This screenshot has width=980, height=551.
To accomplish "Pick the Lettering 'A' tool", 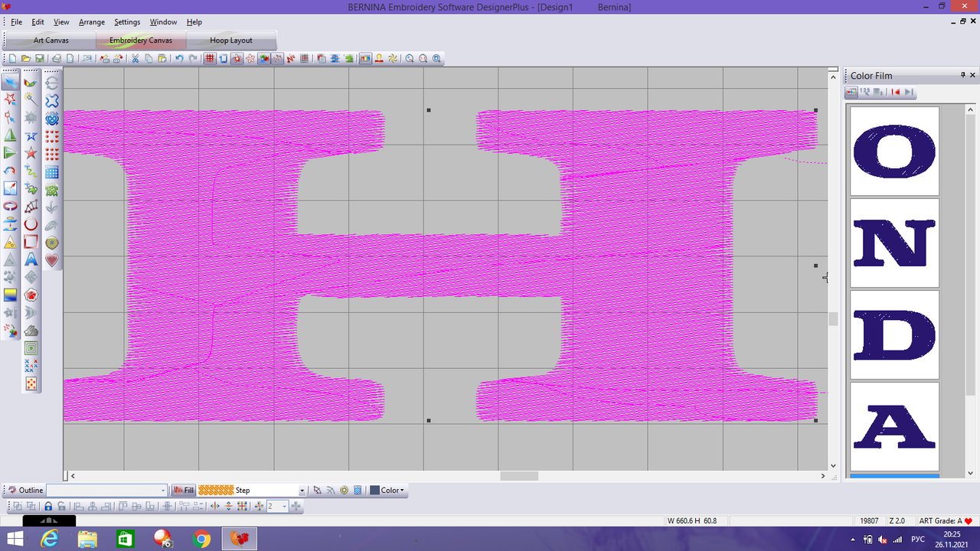I will tap(31, 259).
